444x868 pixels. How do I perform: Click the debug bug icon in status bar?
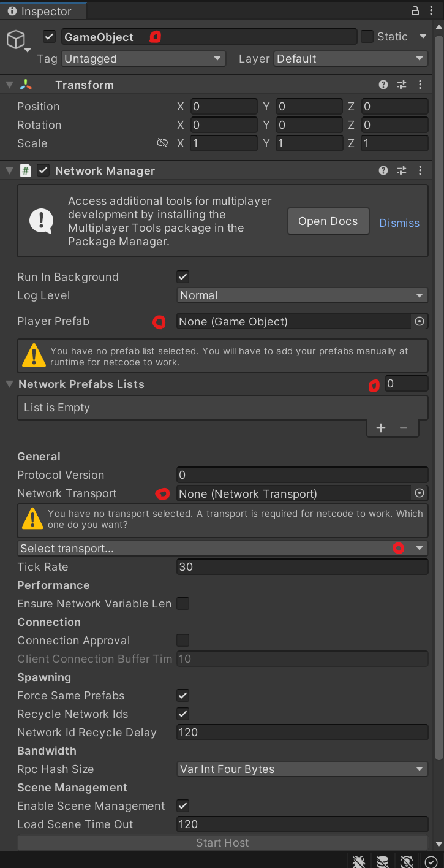[x=359, y=861]
